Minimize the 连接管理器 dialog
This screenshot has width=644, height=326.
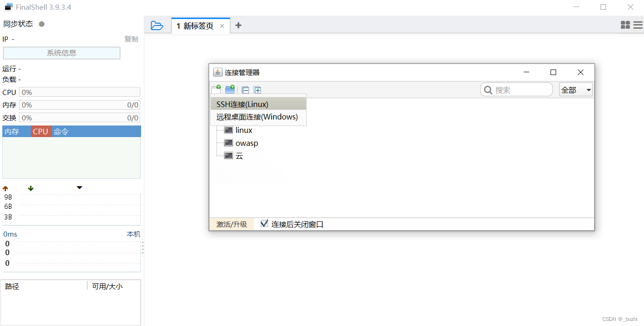526,72
